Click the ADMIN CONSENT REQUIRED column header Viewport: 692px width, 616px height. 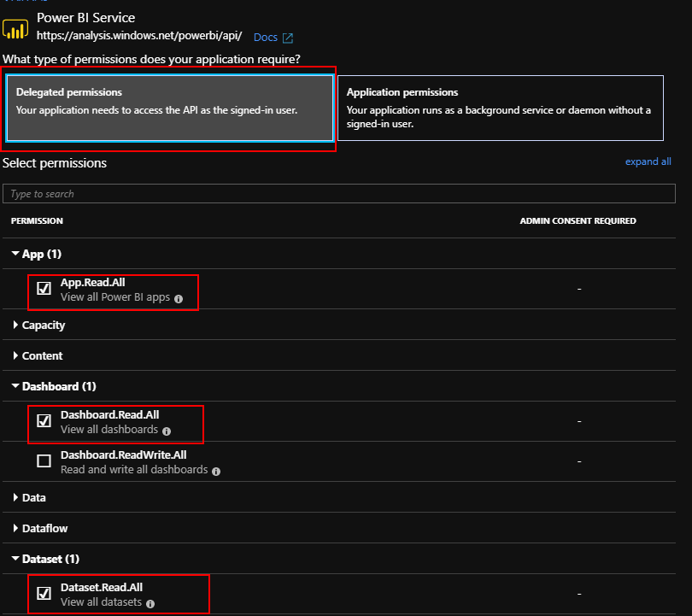578,220
